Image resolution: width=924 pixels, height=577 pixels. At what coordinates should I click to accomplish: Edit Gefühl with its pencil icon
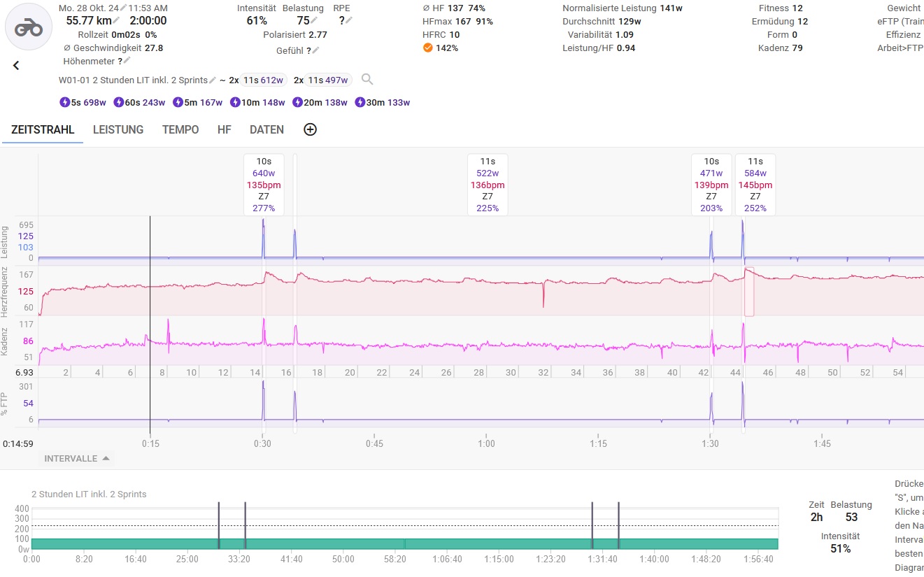point(315,50)
